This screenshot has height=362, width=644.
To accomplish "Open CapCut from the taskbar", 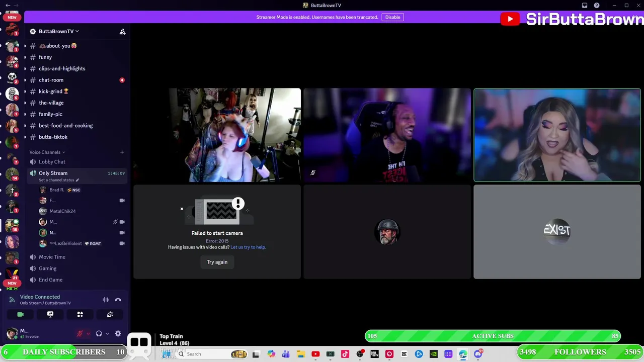I will point(404,354).
